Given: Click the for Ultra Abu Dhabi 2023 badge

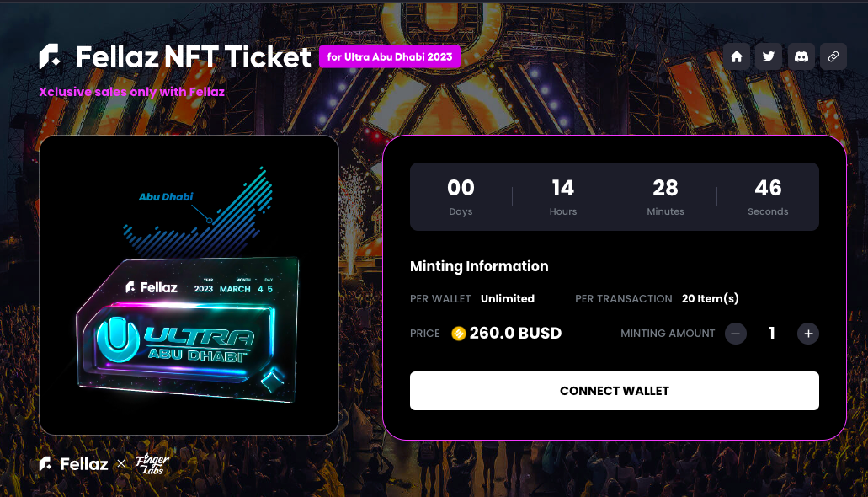Looking at the screenshot, I should click(x=390, y=56).
